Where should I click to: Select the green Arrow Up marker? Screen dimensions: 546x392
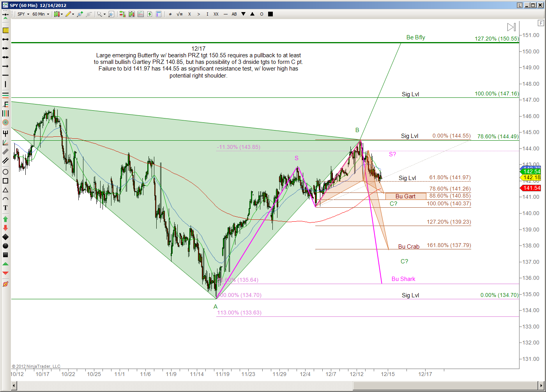pos(5,219)
